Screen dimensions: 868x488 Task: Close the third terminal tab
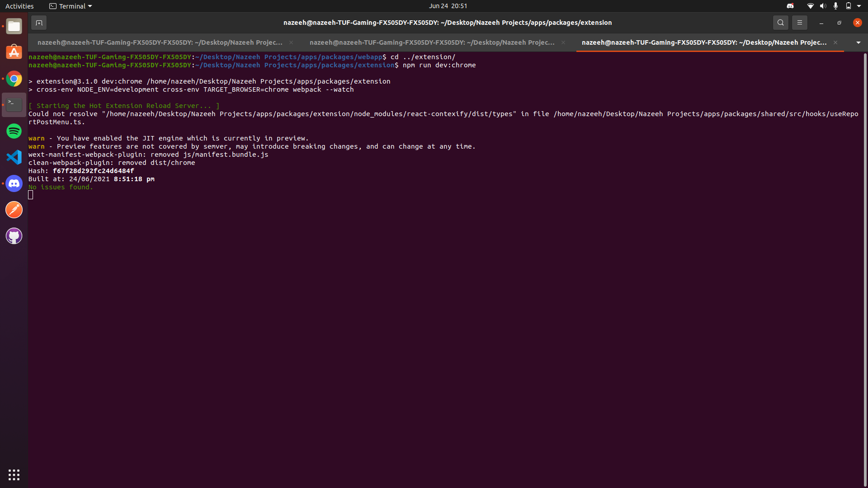click(x=835, y=42)
